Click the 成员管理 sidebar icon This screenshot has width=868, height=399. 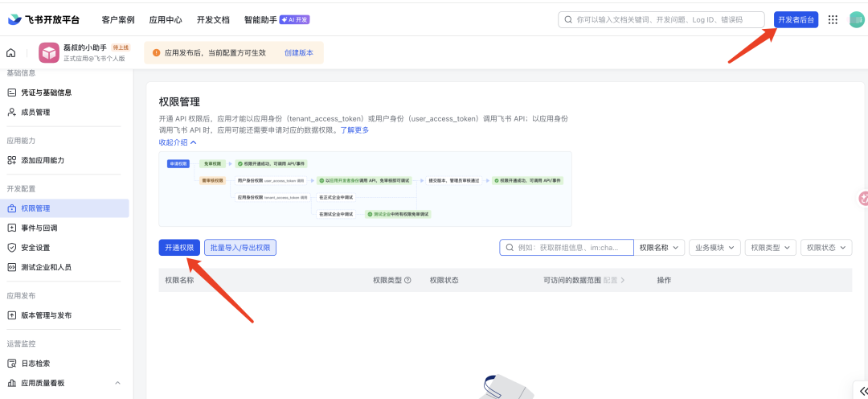pyautogui.click(x=11, y=112)
